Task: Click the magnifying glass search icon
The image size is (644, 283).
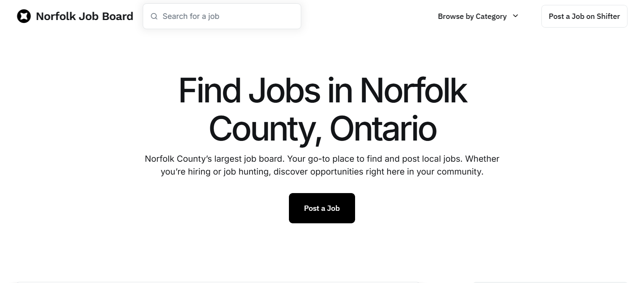Action: 154,16
